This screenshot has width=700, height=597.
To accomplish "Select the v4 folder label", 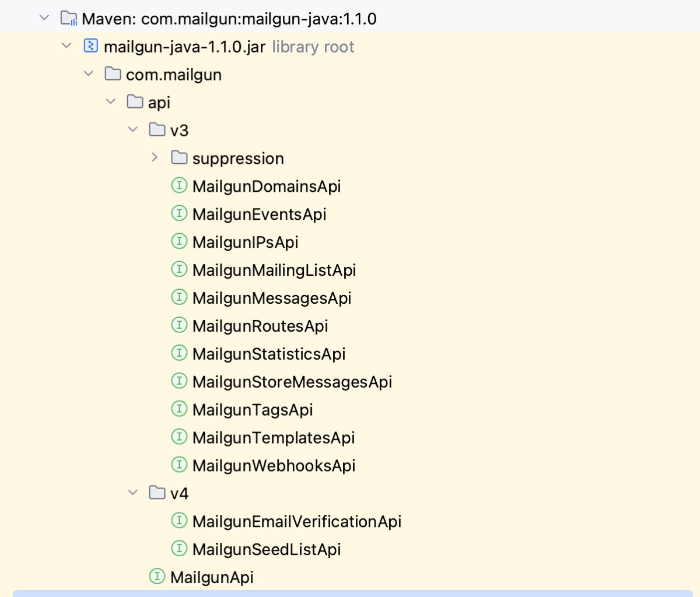I will (x=180, y=494).
